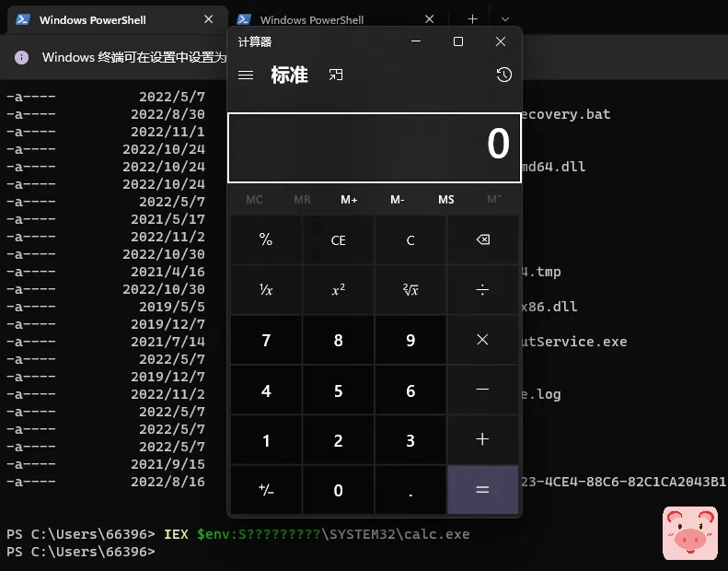This screenshot has width=728, height=571.
Task: Open the calculator history panel
Action: coord(503,75)
